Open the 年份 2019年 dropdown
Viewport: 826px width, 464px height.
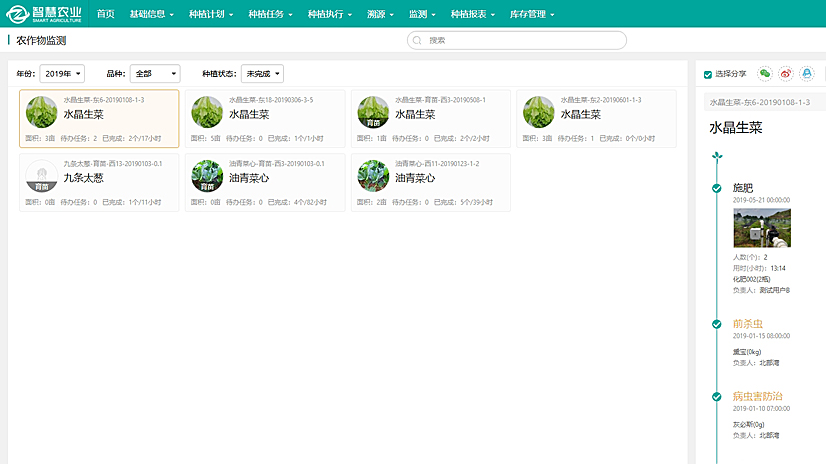click(64, 74)
